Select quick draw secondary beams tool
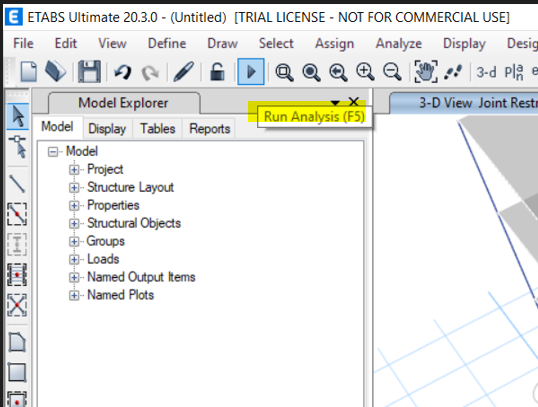 tap(17, 274)
